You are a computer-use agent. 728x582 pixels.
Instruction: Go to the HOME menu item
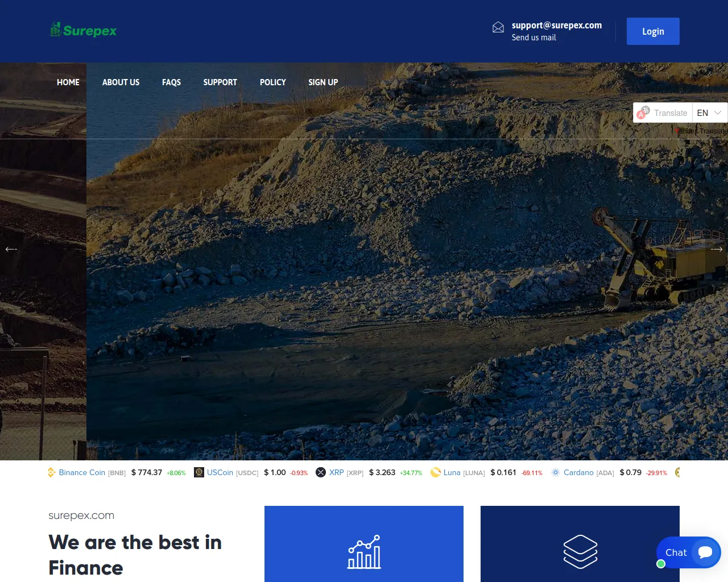pos(68,82)
